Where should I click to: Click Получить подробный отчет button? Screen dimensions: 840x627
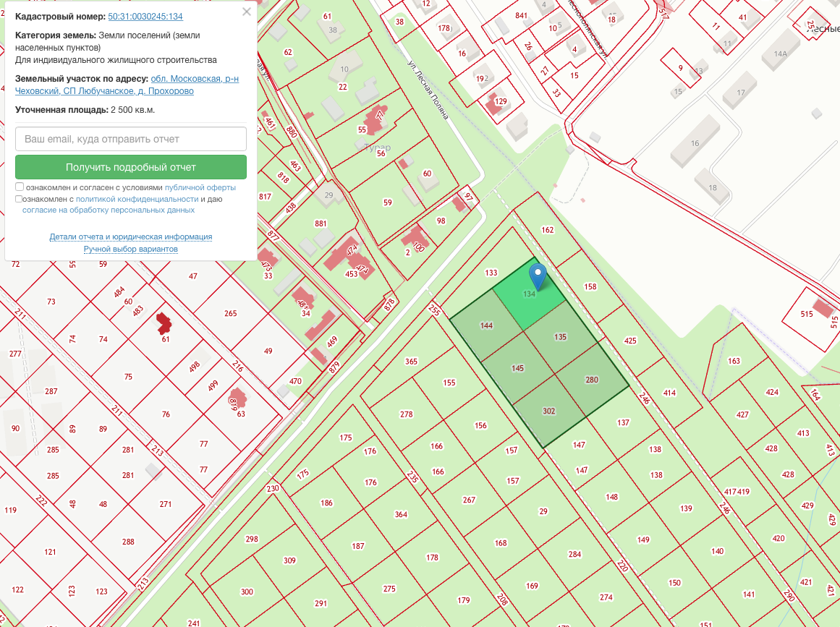[x=131, y=167]
